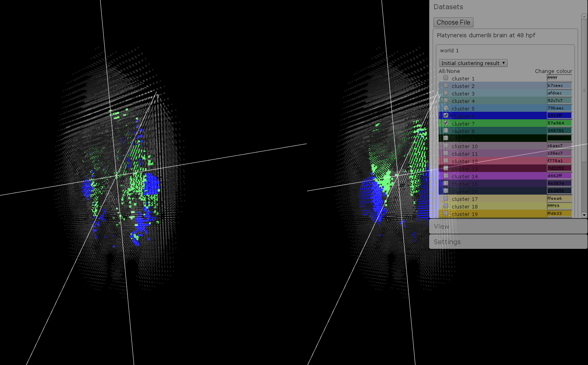The image size is (588, 365).
Task: Open the Initial clustering result dropdown
Action: pos(473,63)
